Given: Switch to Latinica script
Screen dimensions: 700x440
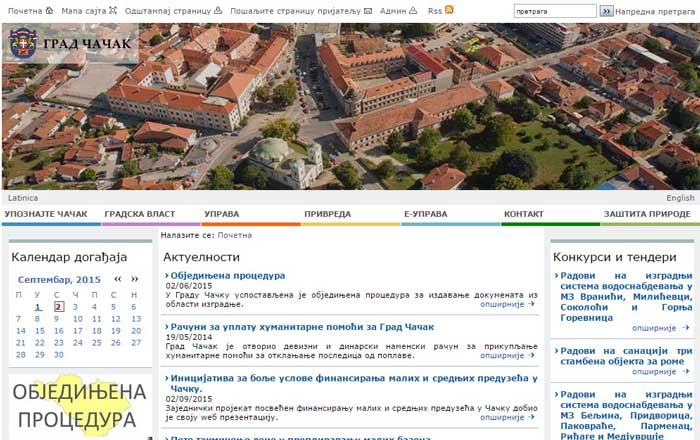Looking at the screenshot, I should 23,198.
